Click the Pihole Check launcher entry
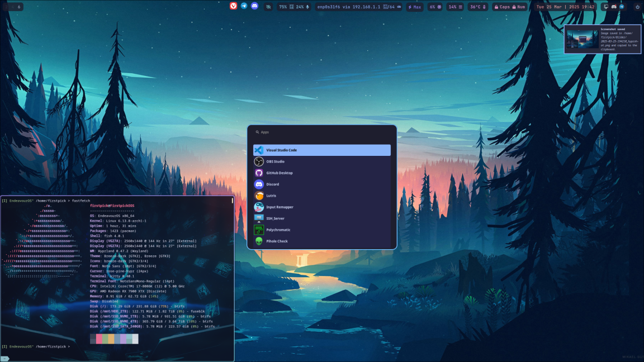 (x=321, y=241)
